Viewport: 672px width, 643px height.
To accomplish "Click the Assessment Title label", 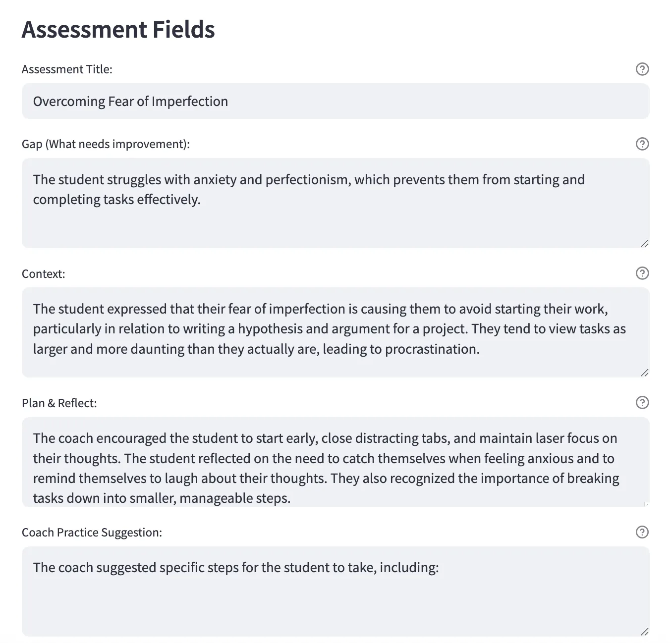I will coord(67,69).
